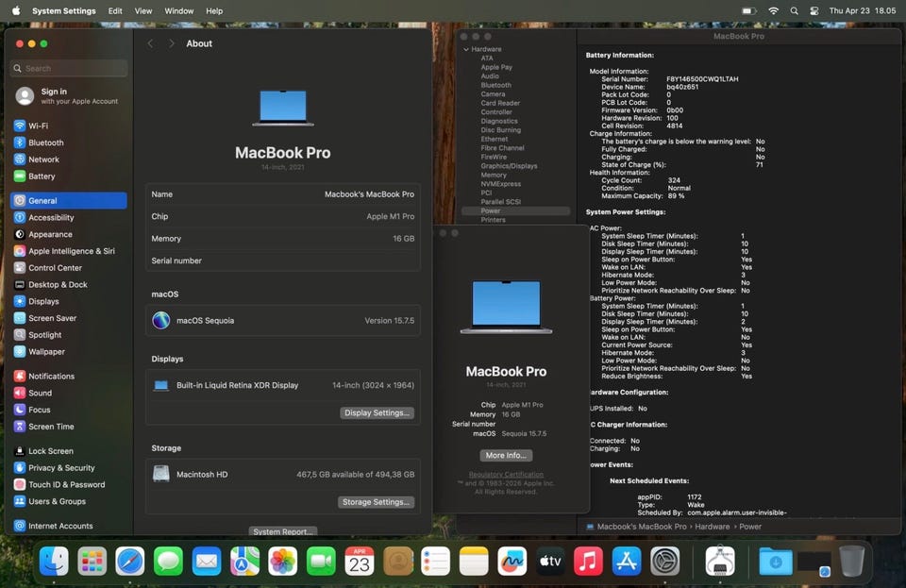Open Control Center from the menu bar
The height and width of the screenshot is (588, 906).
coord(814,11)
